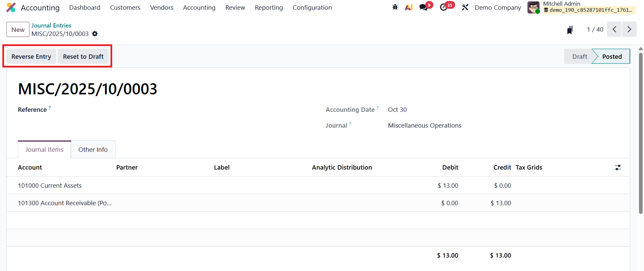Click the AI assistant icon
This screenshot has height=271, width=644.
coord(409,7)
